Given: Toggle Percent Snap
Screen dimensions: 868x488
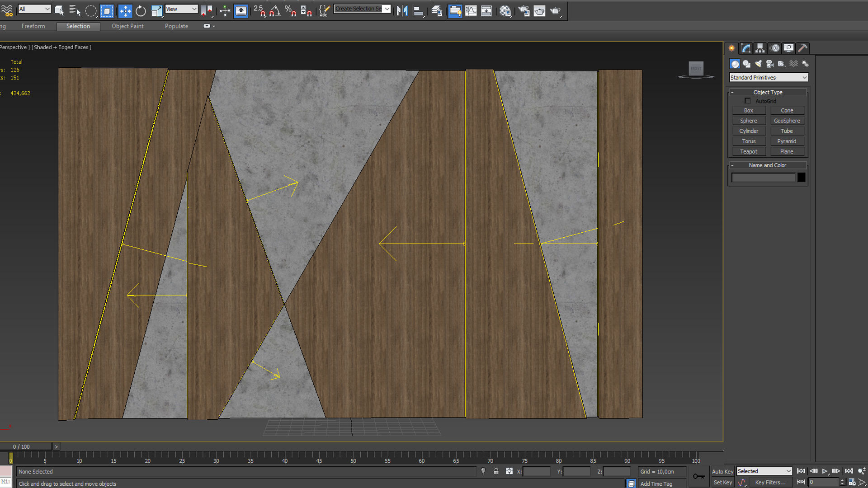Looking at the screenshot, I should [x=290, y=10].
